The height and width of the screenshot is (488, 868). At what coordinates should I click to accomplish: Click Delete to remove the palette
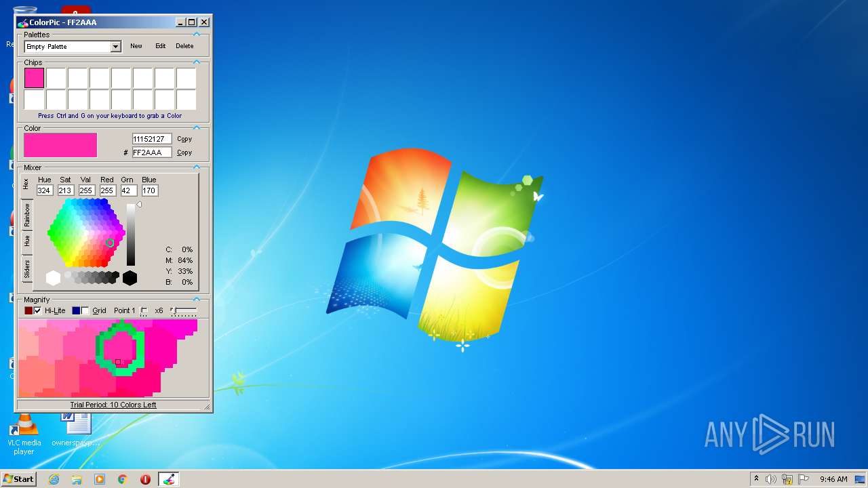pyautogui.click(x=184, y=46)
